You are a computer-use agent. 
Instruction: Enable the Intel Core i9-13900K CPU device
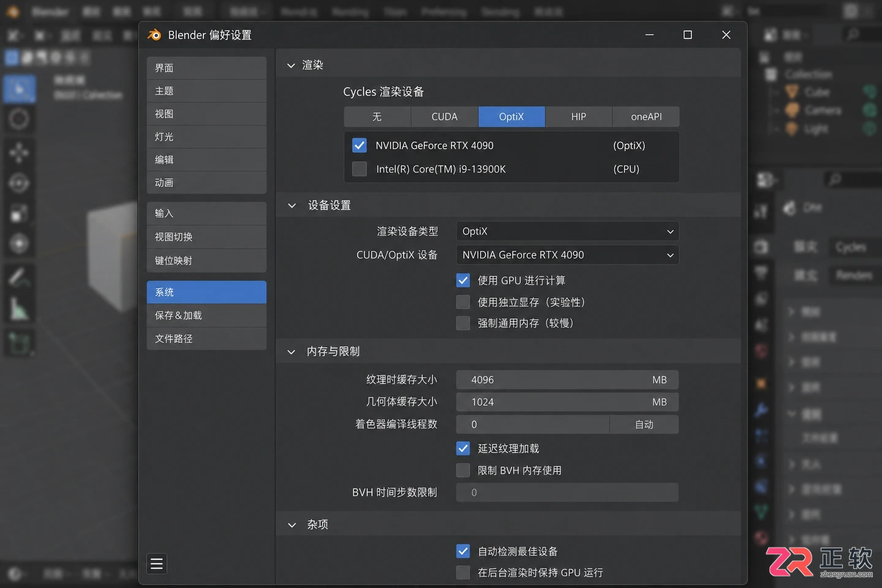coord(360,168)
